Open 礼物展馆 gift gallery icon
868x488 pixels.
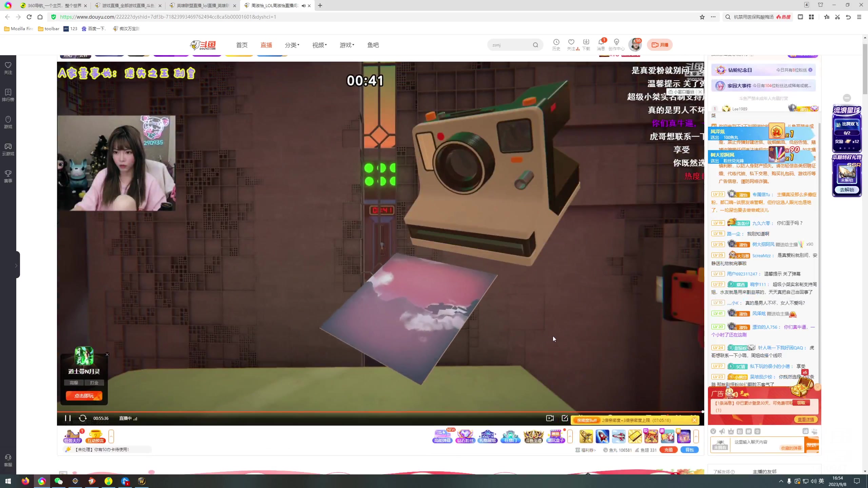tap(488, 436)
